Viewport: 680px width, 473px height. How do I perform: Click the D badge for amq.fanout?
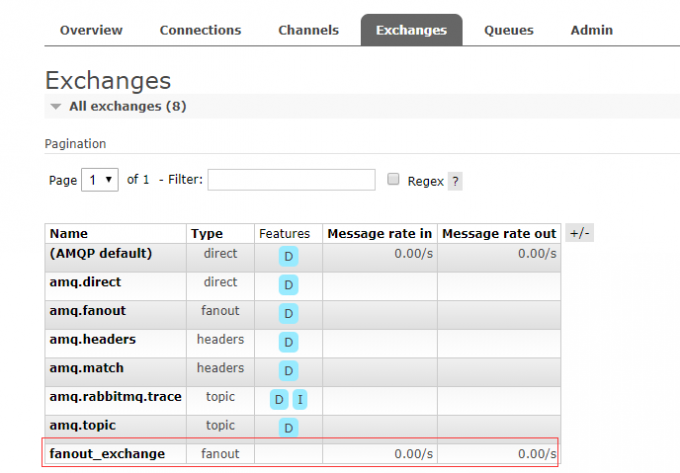point(288,313)
